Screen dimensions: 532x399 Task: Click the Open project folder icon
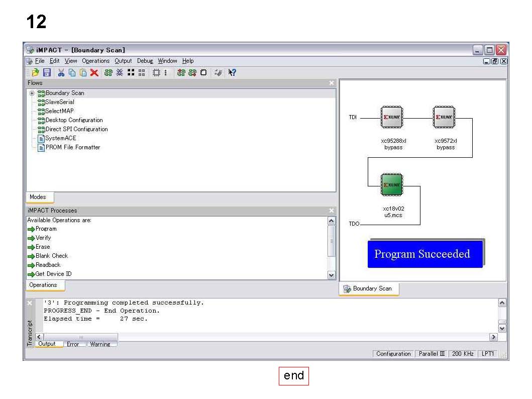[35, 72]
